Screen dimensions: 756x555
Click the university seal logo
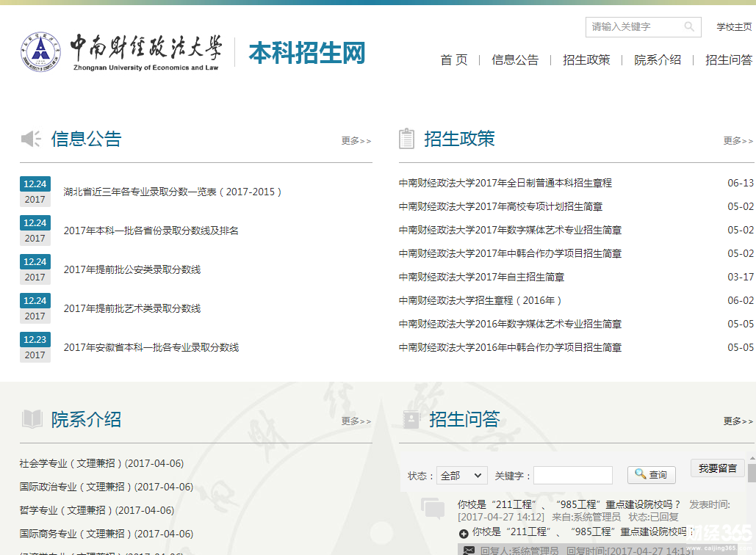pos(40,52)
